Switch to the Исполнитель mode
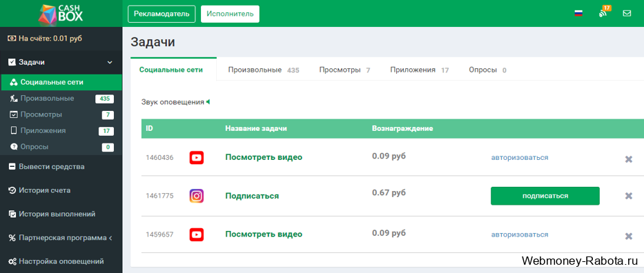The width and height of the screenshot is (644, 273). coord(230,14)
